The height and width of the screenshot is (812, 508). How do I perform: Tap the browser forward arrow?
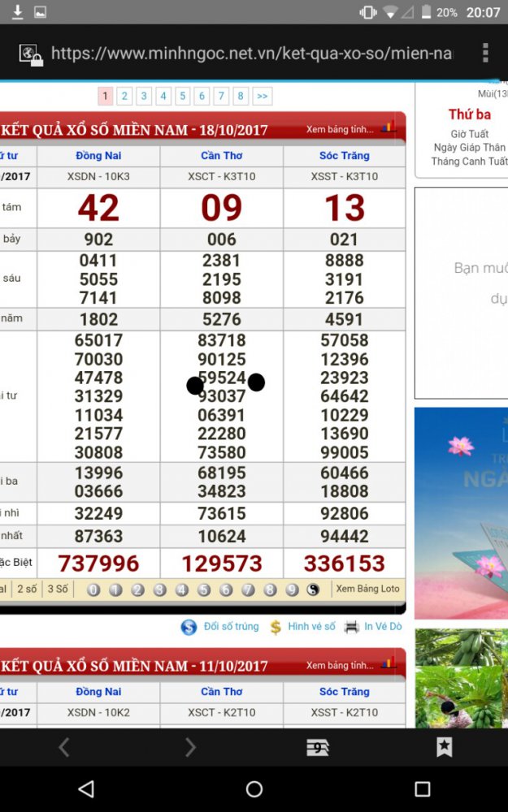(x=190, y=748)
